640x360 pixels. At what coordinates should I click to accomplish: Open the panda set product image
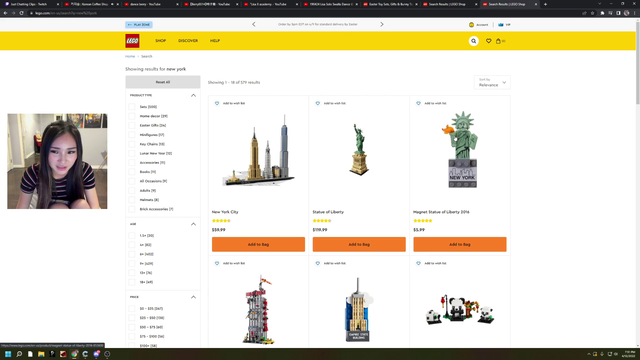(x=460, y=310)
